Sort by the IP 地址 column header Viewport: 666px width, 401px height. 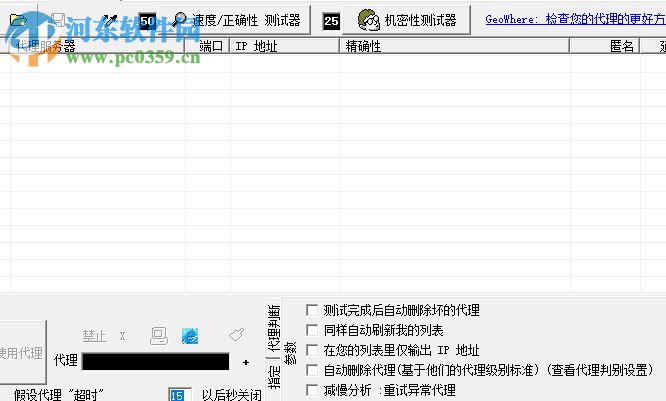coord(285,46)
